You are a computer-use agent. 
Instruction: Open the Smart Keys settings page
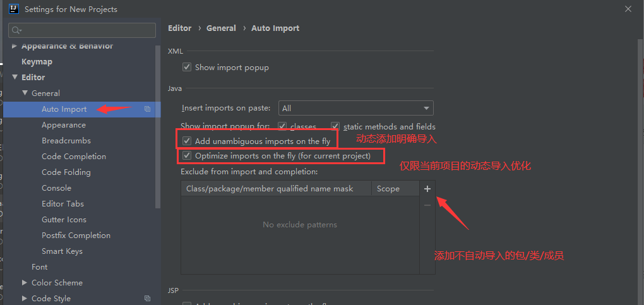[x=62, y=251]
